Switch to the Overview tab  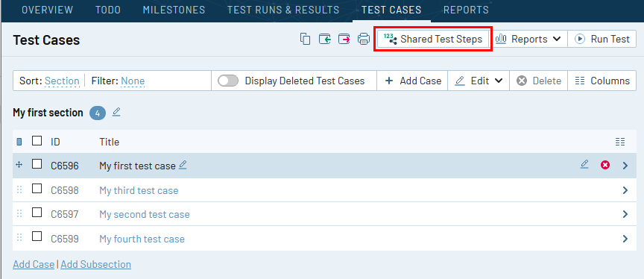coord(48,10)
